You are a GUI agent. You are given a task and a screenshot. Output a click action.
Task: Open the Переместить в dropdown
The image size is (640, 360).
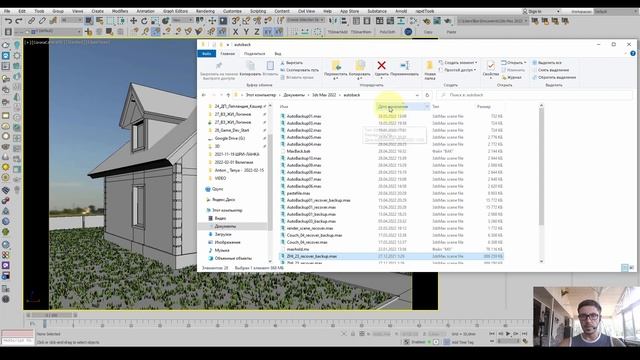[x=336, y=69]
